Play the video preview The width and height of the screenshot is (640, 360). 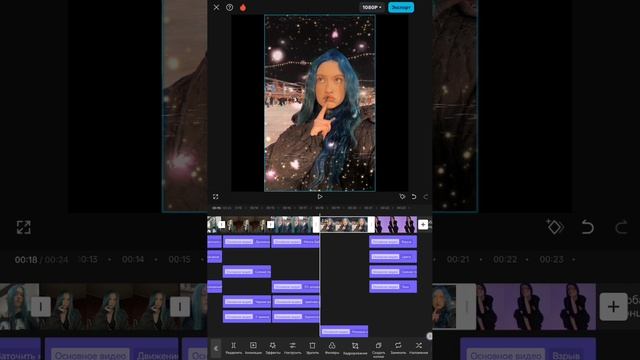[x=320, y=197]
